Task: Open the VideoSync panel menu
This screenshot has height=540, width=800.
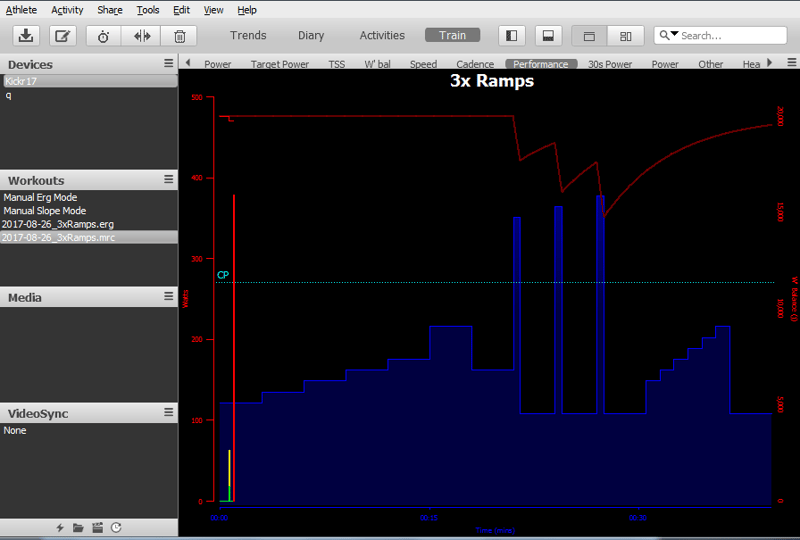Action: coord(168,412)
